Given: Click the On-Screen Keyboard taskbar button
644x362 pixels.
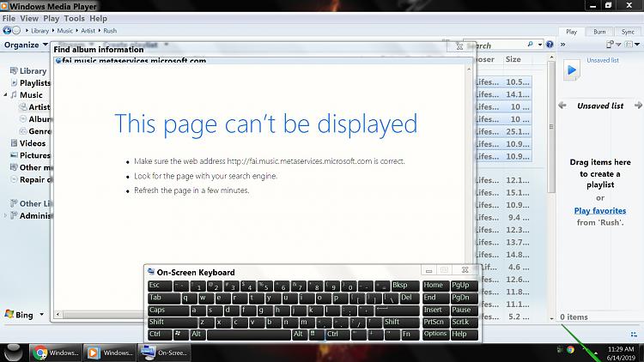Looking at the screenshot, I should 164,353.
